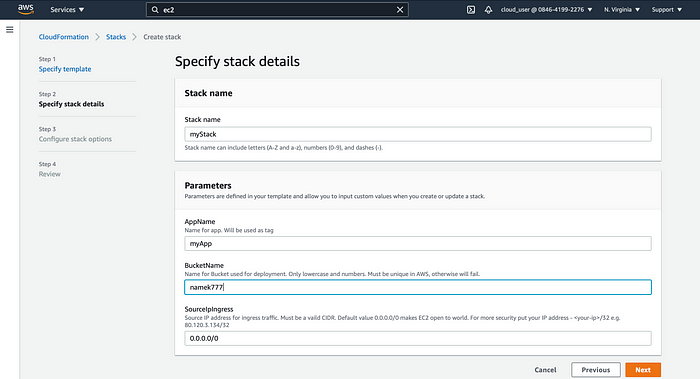Return to Step 1 Specify template
700x379 pixels.
coord(65,69)
